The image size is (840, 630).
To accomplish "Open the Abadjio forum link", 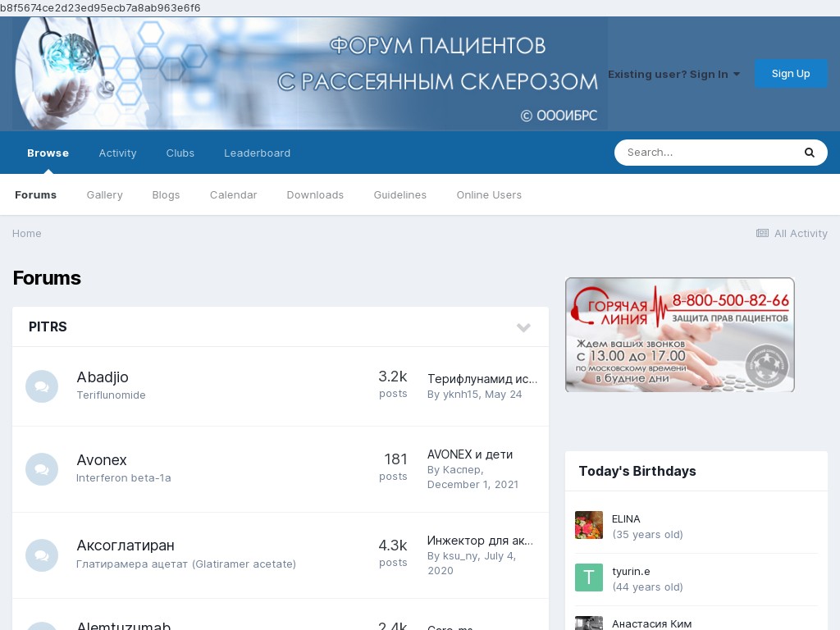I will 103,377.
